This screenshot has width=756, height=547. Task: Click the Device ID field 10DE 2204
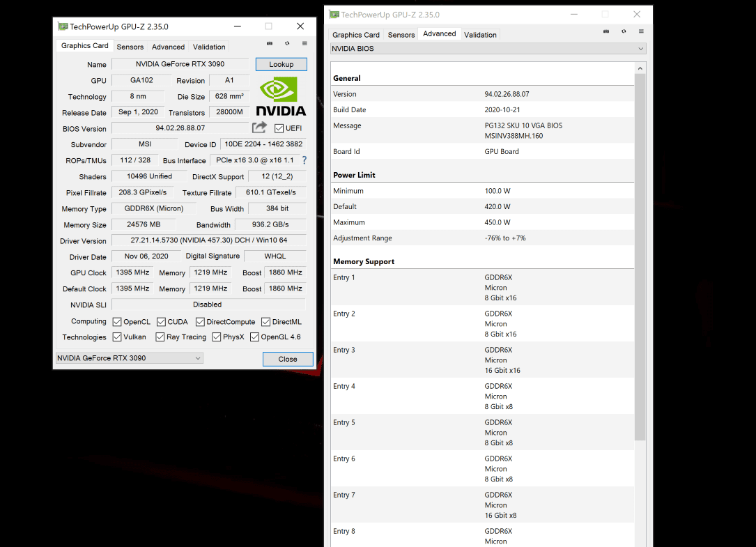click(263, 144)
